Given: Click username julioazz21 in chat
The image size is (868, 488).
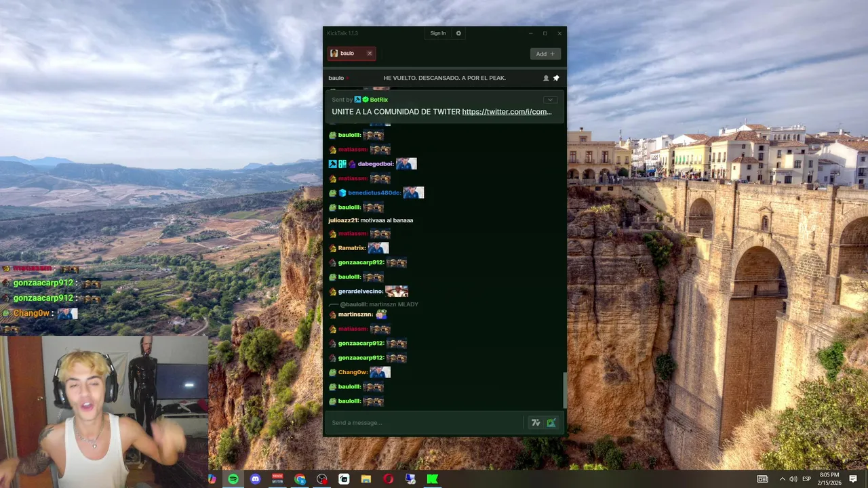Looking at the screenshot, I should coord(343,220).
